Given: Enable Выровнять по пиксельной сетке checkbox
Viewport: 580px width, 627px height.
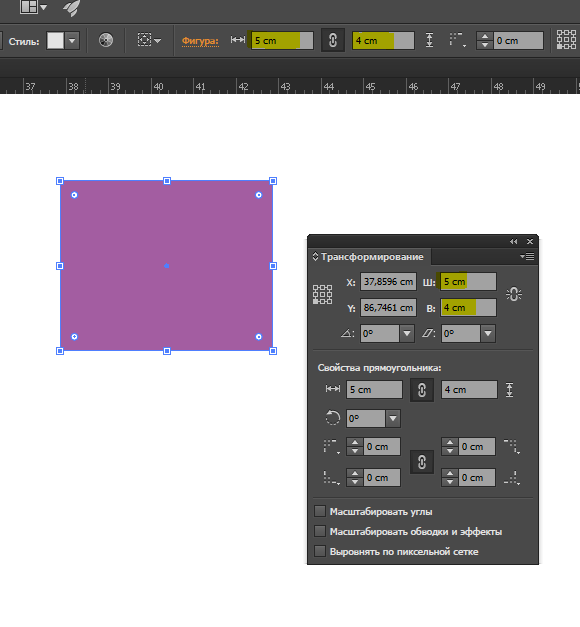Looking at the screenshot, I should [x=320, y=551].
